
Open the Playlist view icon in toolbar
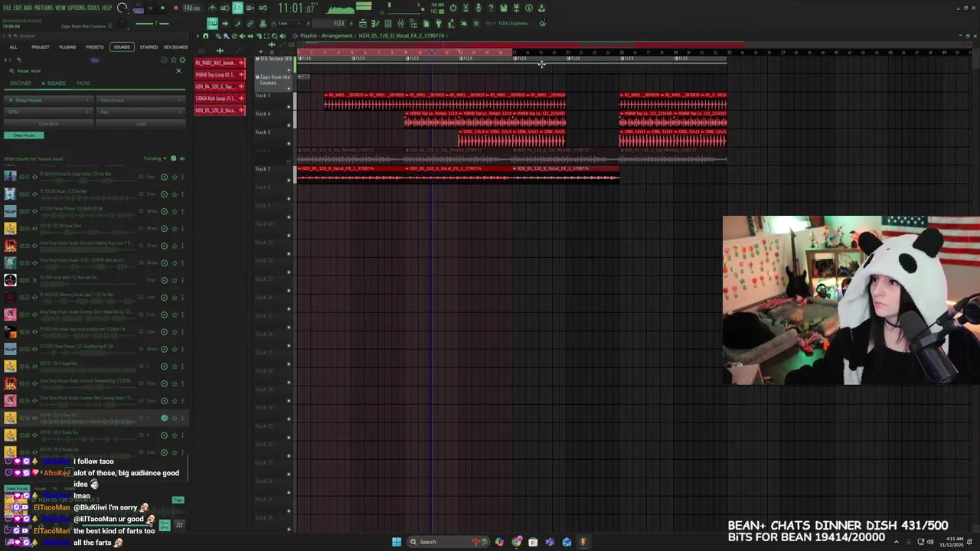click(363, 24)
